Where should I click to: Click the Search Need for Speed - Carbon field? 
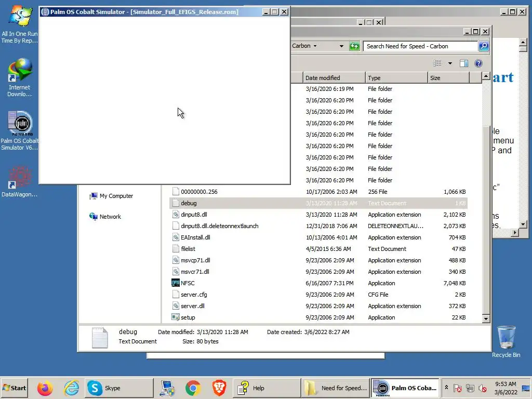421,46
